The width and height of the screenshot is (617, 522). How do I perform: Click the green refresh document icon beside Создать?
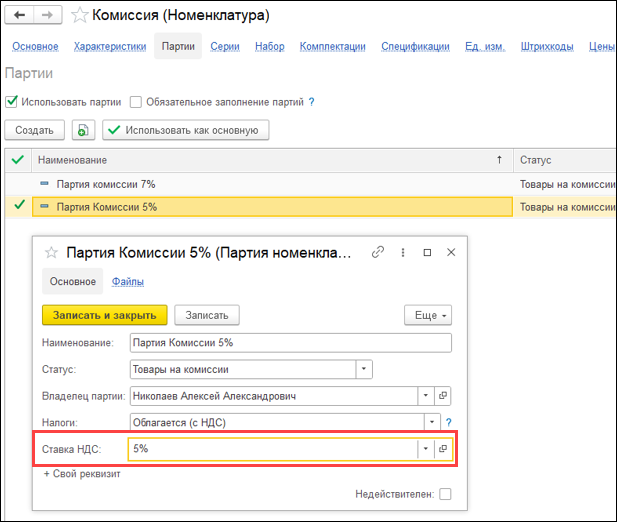click(84, 130)
